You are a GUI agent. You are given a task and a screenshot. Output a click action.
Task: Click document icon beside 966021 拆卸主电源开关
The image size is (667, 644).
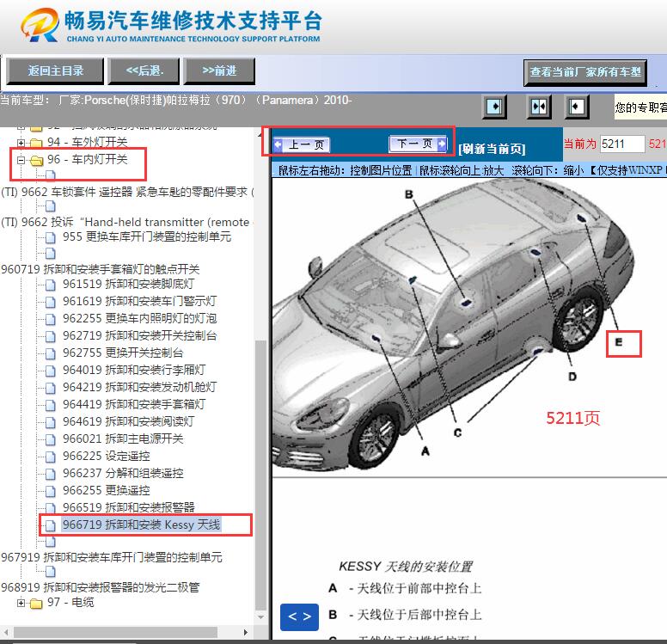click(x=50, y=439)
